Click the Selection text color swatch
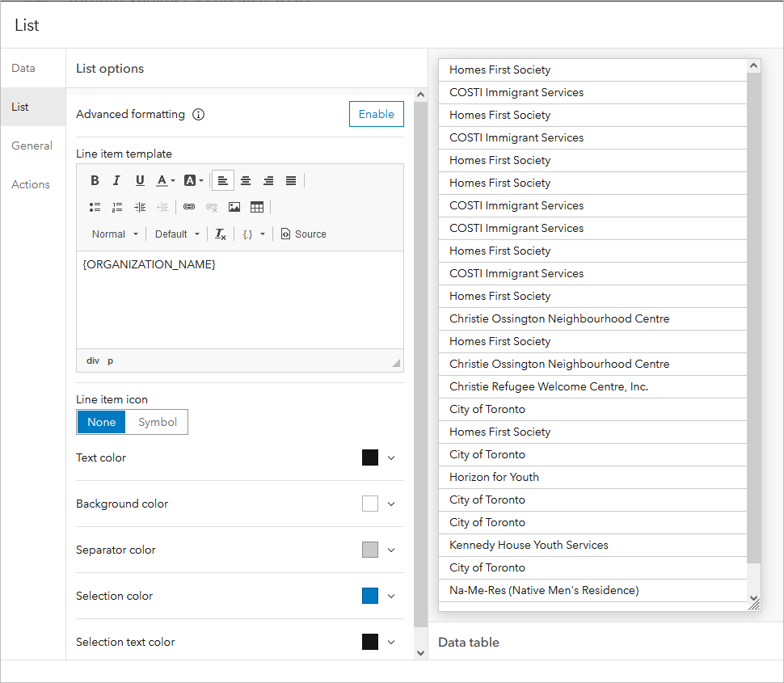The image size is (784, 683). (x=370, y=642)
